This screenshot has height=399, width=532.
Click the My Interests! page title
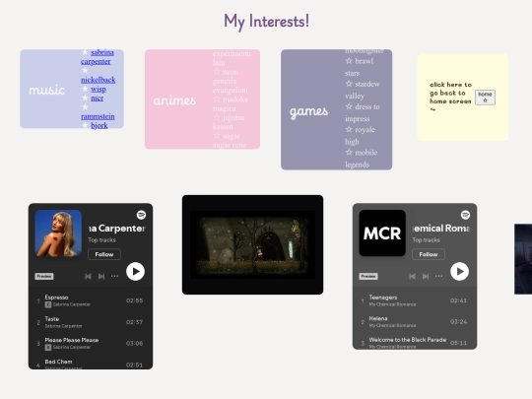click(x=266, y=22)
